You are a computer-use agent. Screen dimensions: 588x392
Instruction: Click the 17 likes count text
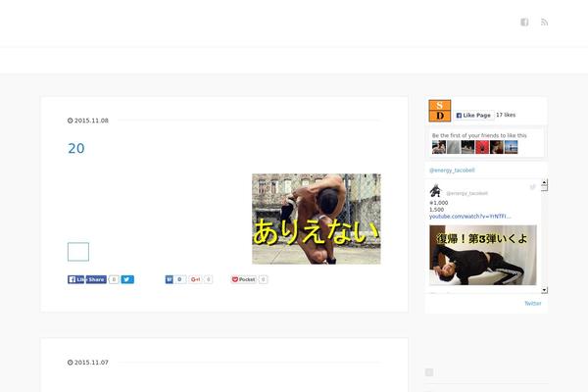[506, 115]
